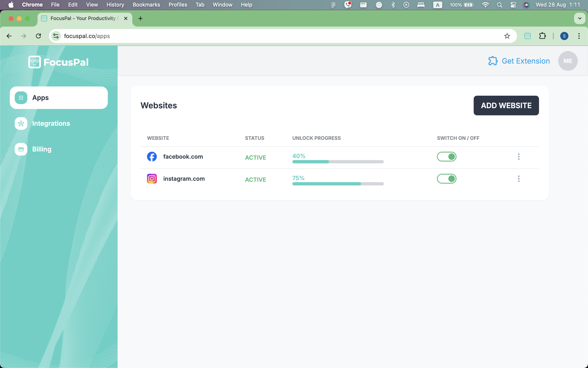Toggle the instagram.com switch off
The width and height of the screenshot is (588, 368).
447,179
